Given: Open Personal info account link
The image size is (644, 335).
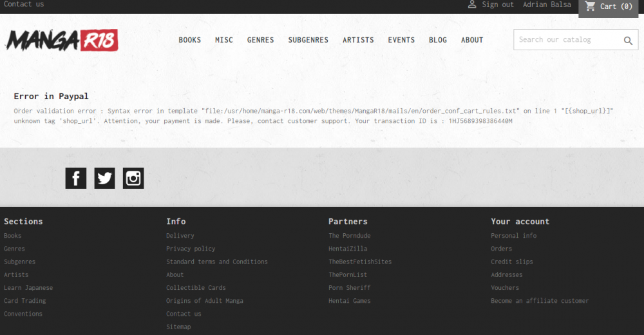Looking at the screenshot, I should pyautogui.click(x=514, y=236).
